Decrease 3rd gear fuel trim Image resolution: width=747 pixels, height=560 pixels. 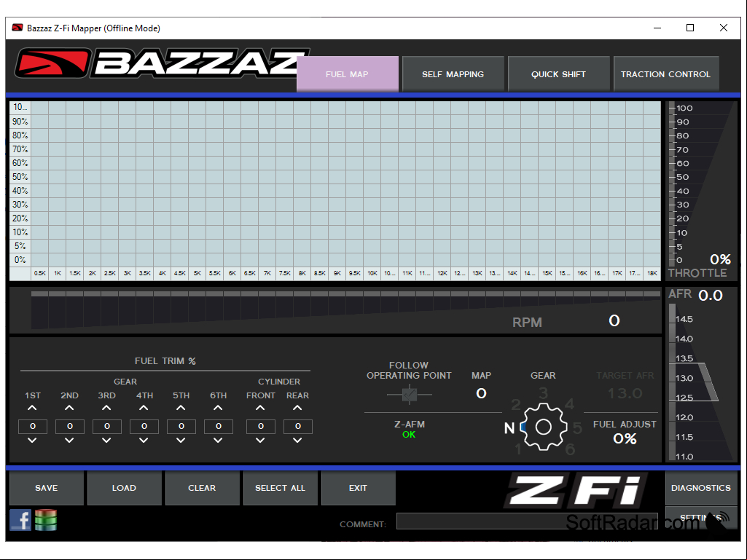(106, 441)
